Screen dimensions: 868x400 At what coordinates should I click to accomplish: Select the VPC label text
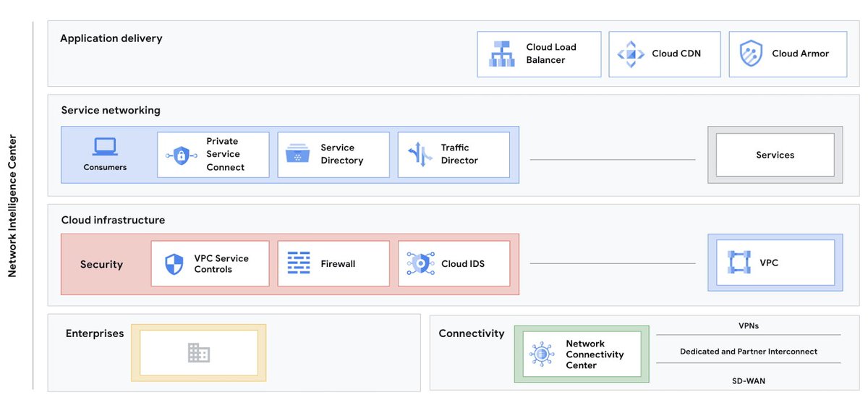coord(769,263)
